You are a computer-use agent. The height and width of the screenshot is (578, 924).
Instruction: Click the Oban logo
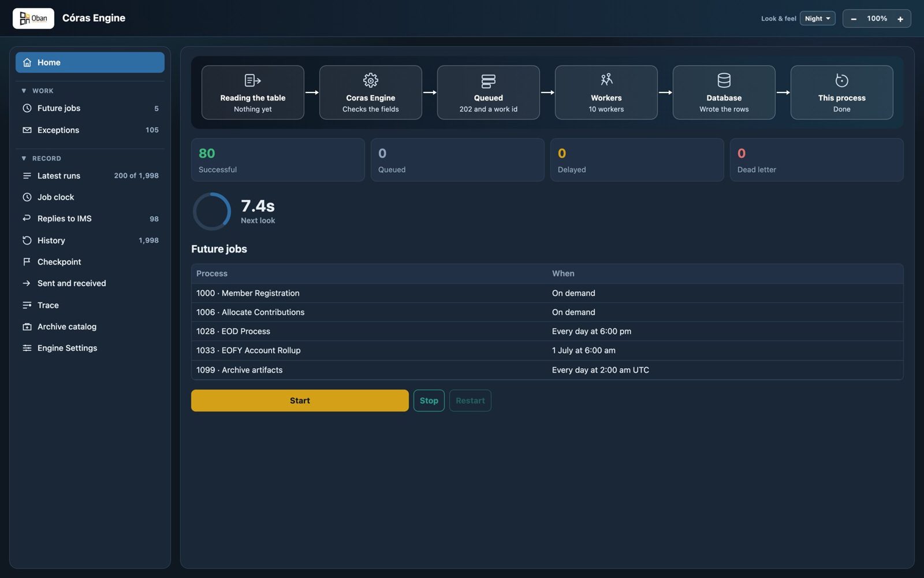pos(33,18)
